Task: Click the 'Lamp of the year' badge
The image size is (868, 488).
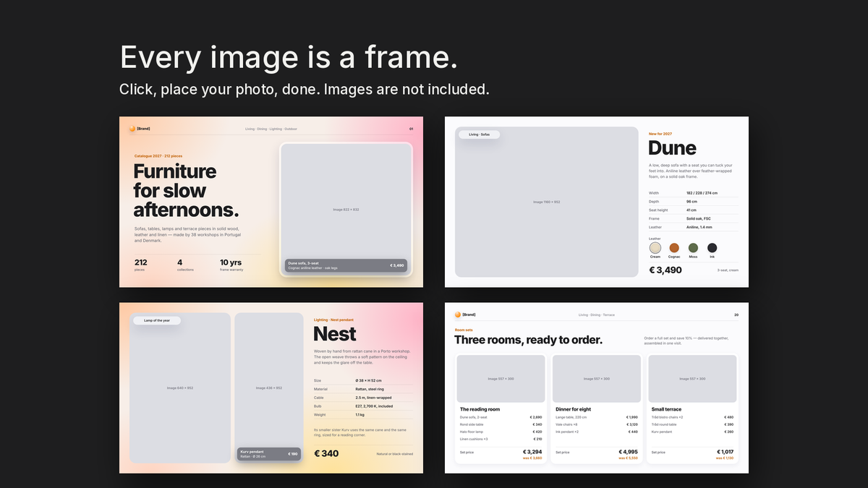Action: [x=157, y=320]
